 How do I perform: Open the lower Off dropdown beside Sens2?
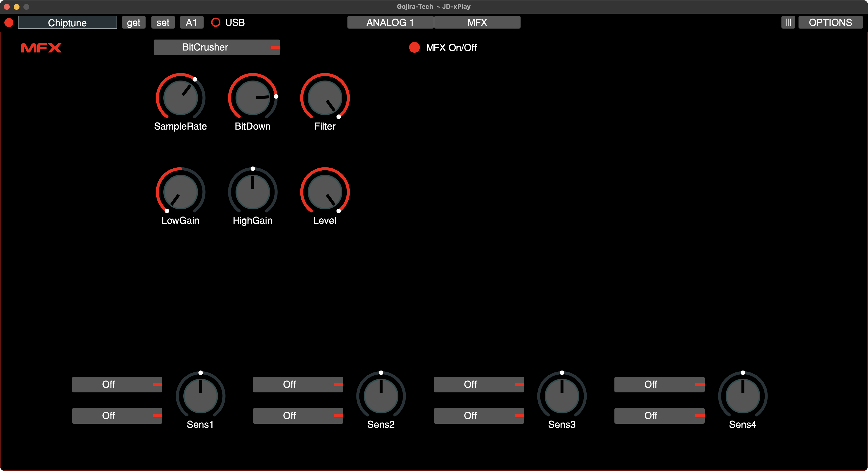click(x=298, y=416)
